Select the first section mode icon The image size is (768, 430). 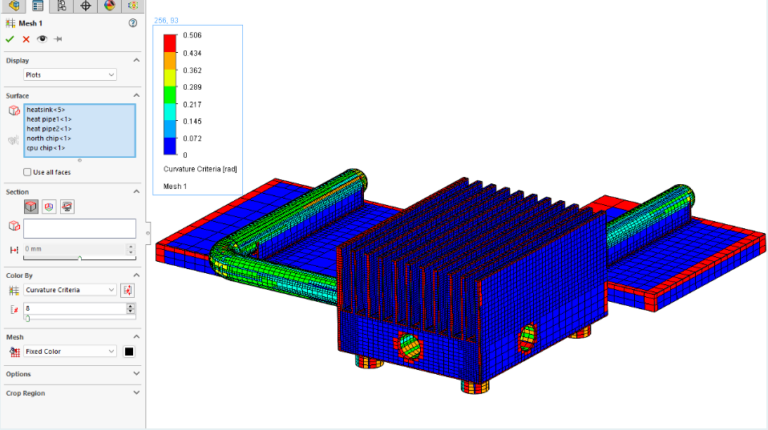[x=31, y=207]
